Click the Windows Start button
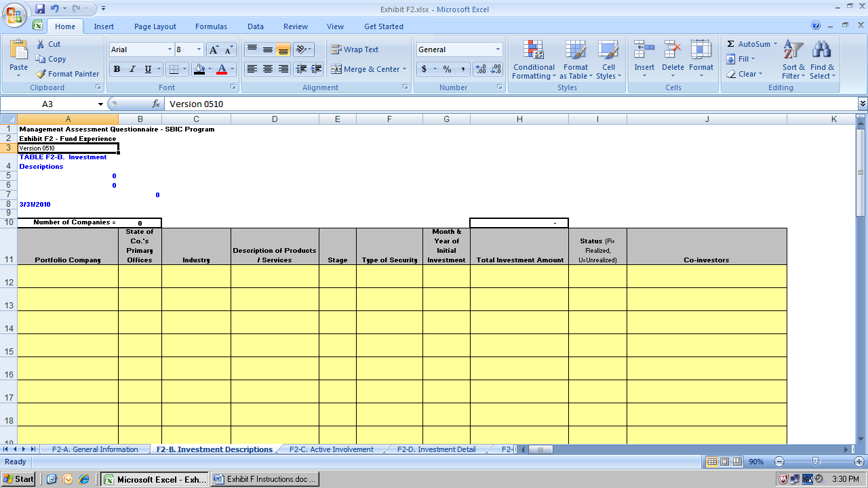Image resolution: width=868 pixels, height=488 pixels. click(x=18, y=479)
